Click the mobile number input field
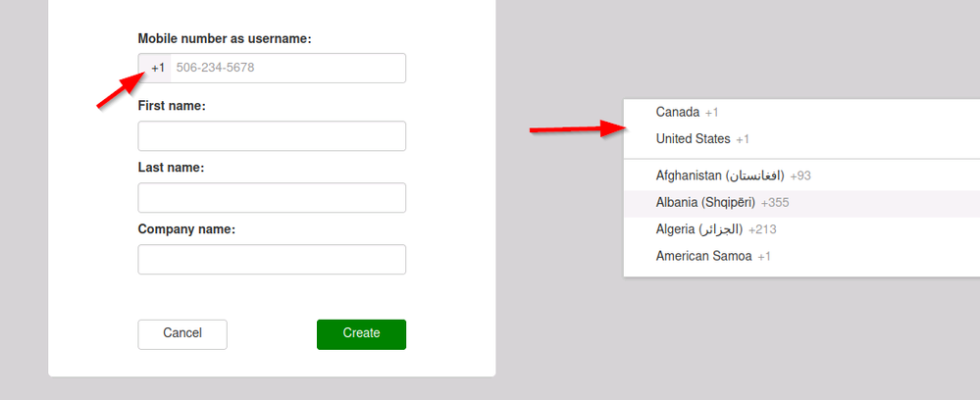 click(286, 68)
